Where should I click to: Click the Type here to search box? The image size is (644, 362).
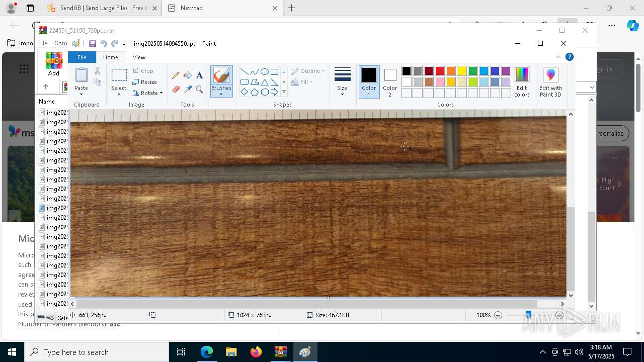click(x=97, y=352)
